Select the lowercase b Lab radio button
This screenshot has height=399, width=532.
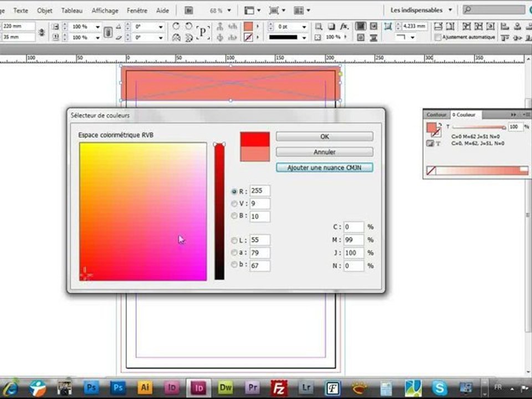[234, 265]
